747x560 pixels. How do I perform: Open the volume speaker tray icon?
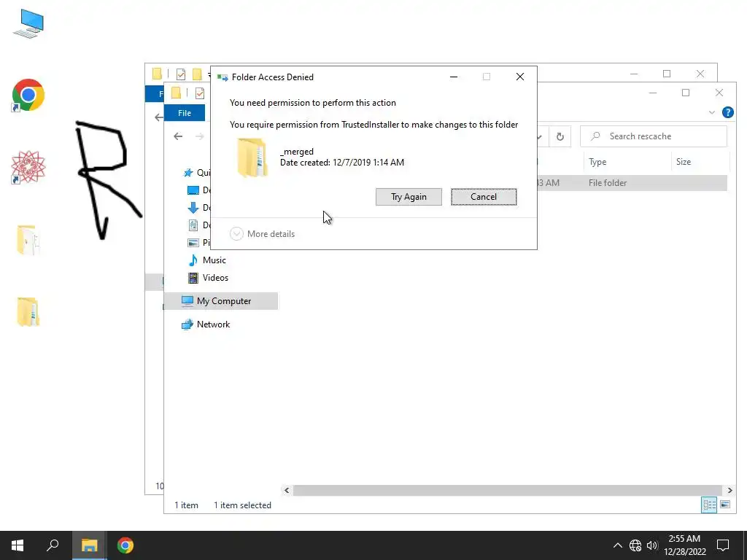(652, 545)
